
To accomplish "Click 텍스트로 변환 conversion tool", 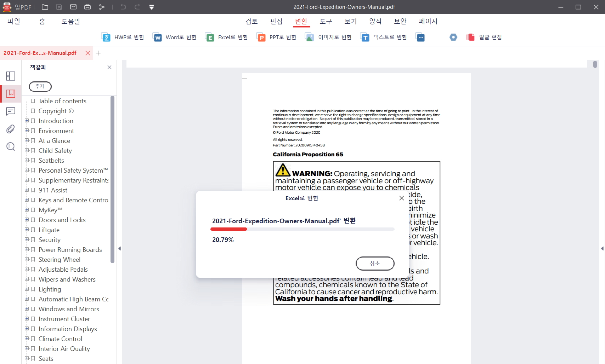I will [384, 37].
